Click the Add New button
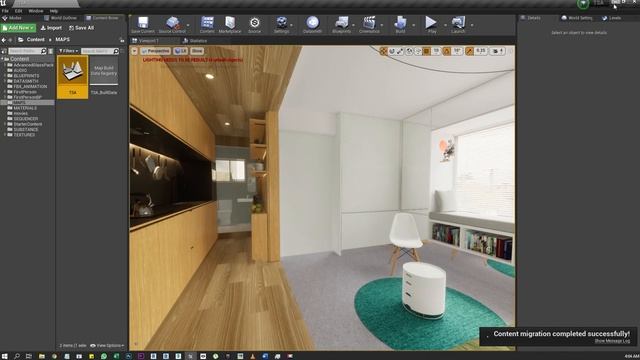 18,28
